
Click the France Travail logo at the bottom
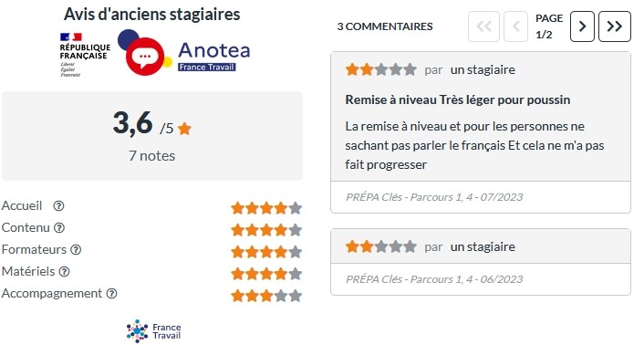[153, 331]
